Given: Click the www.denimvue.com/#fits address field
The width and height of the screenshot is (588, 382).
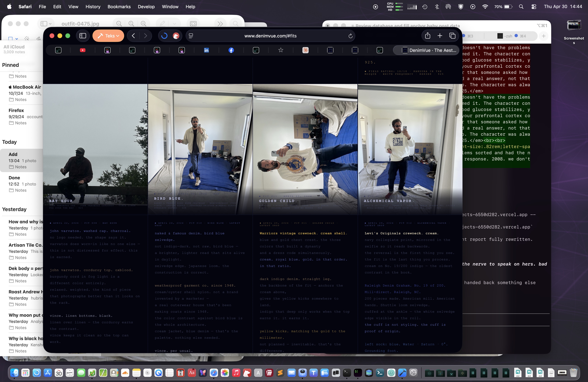Looking at the screenshot, I should point(270,36).
